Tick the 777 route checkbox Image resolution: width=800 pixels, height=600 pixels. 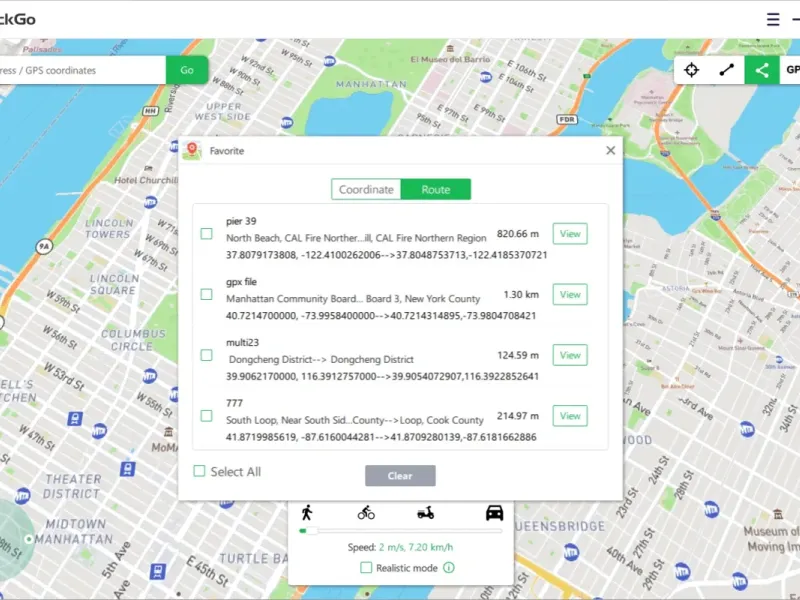point(206,416)
